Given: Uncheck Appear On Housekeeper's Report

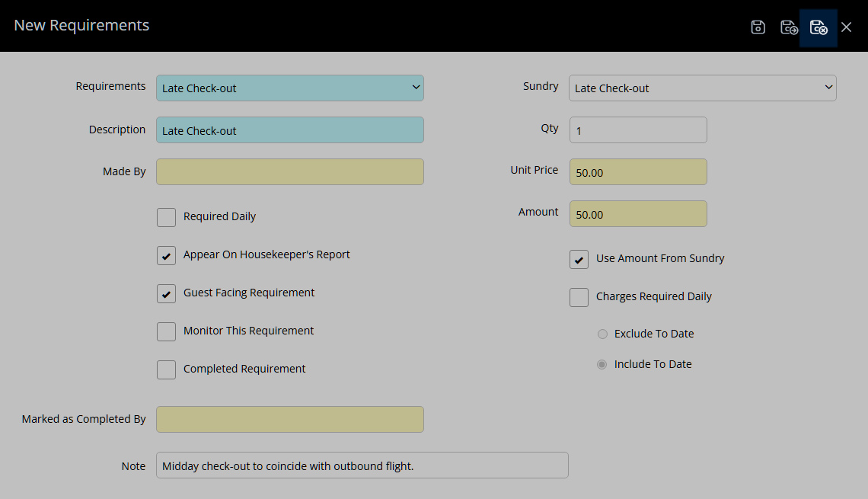Looking at the screenshot, I should click(166, 255).
